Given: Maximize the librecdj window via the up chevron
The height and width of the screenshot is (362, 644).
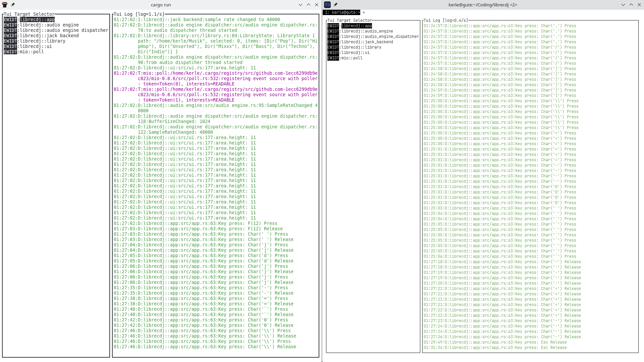Looking at the screenshot, I should (632, 5).
